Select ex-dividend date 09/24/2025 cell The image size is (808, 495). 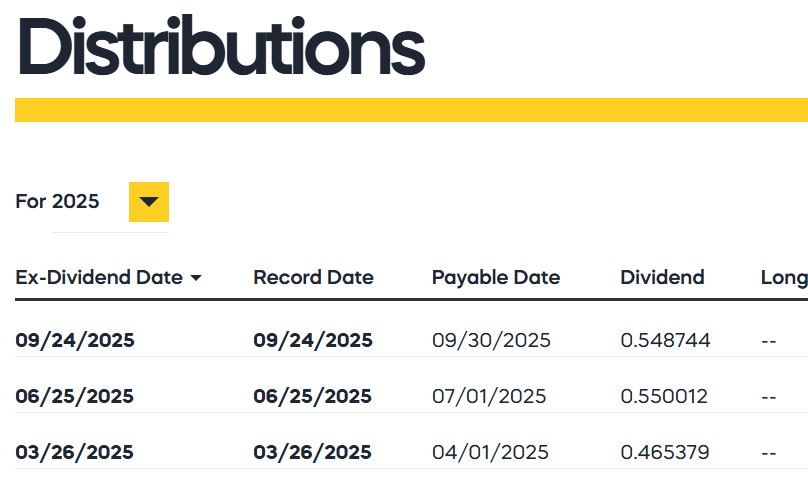75,340
